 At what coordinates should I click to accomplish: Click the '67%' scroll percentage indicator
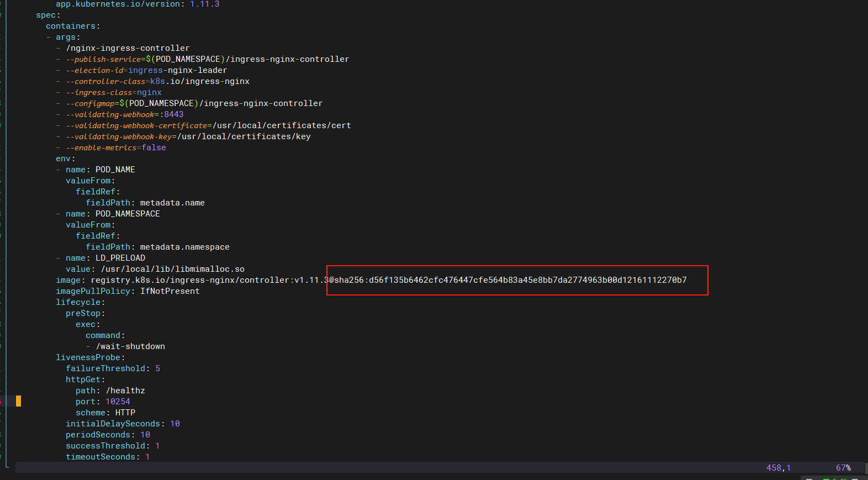843,468
